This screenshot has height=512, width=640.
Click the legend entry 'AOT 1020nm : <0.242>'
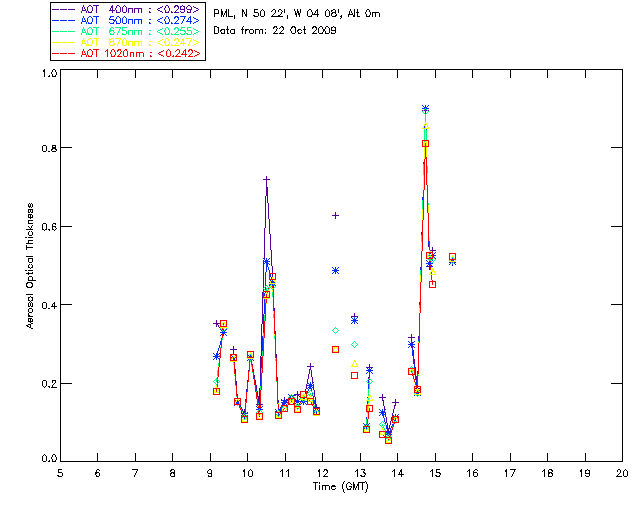click(126, 53)
